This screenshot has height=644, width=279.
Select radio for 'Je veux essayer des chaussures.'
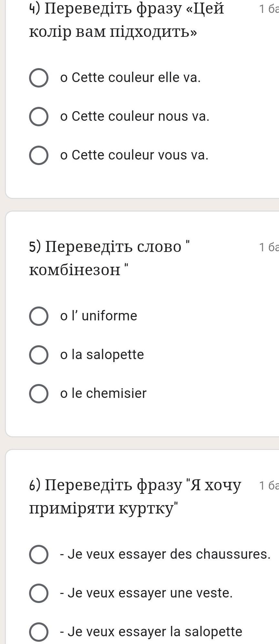click(x=39, y=555)
